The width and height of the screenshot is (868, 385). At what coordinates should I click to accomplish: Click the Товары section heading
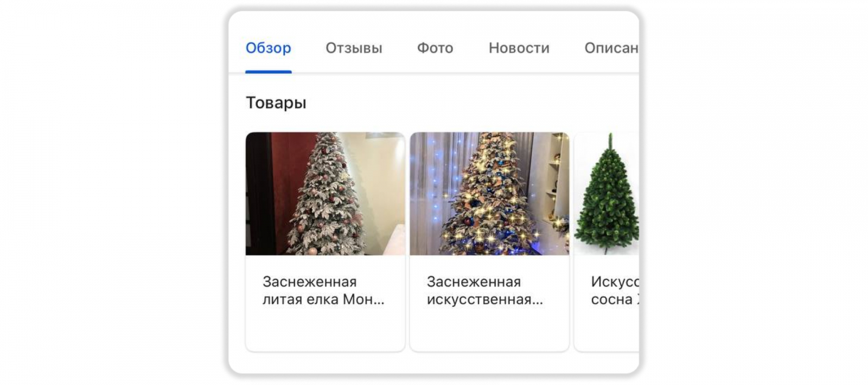[276, 102]
